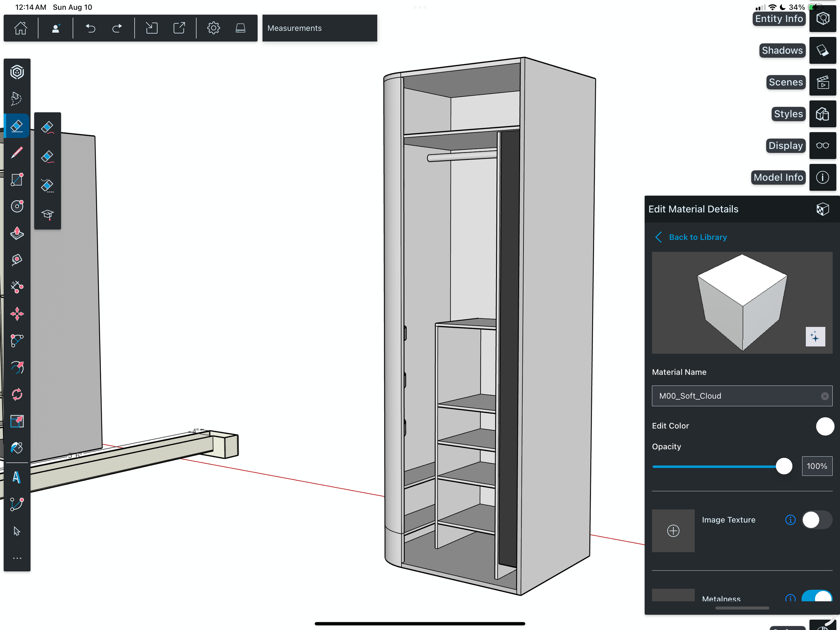Viewport: 840px width, 630px height.
Task: Open the import file icon
Action: pos(152,28)
